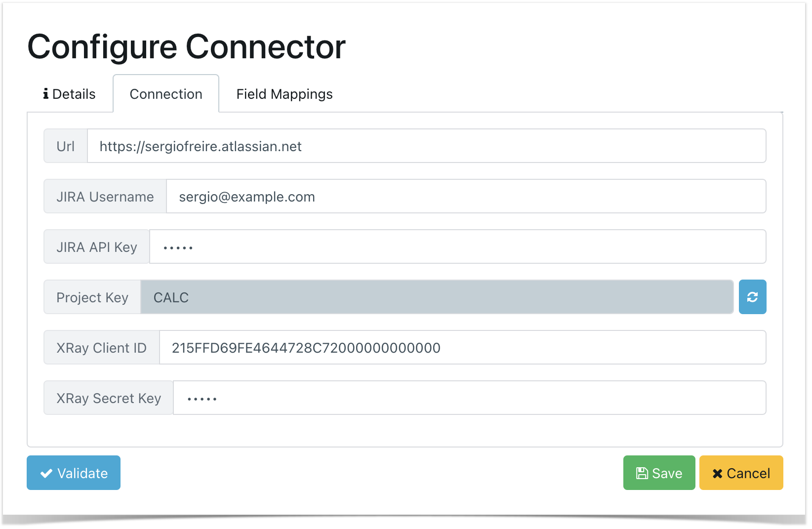The height and width of the screenshot is (529, 812).
Task: Validate the connector settings
Action: coord(74,473)
